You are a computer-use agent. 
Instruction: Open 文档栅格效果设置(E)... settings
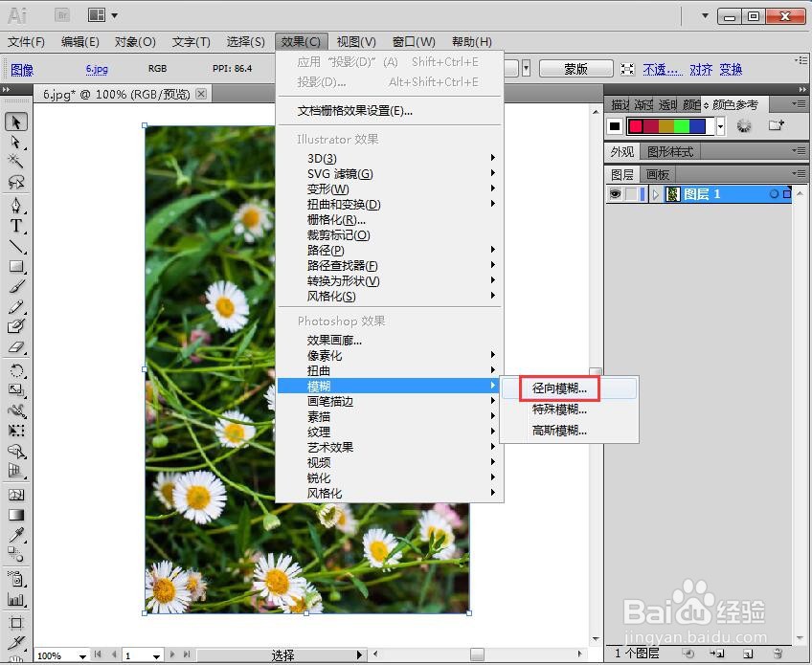(390, 111)
